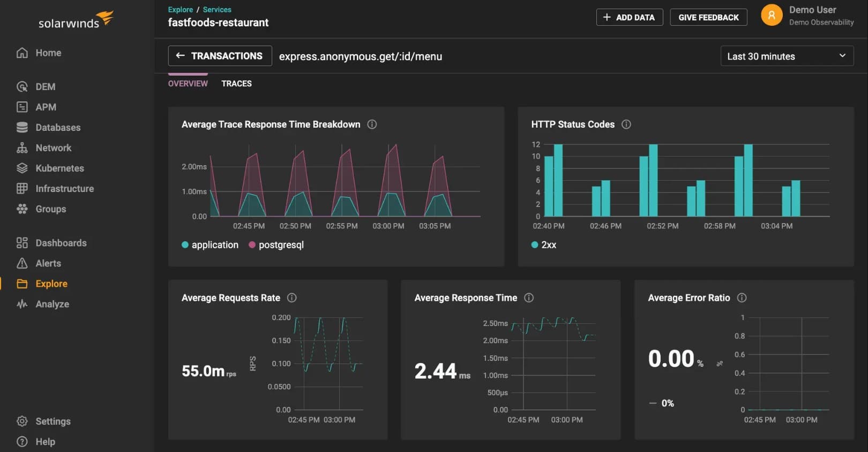Click the Explore folder icon

(x=22, y=284)
